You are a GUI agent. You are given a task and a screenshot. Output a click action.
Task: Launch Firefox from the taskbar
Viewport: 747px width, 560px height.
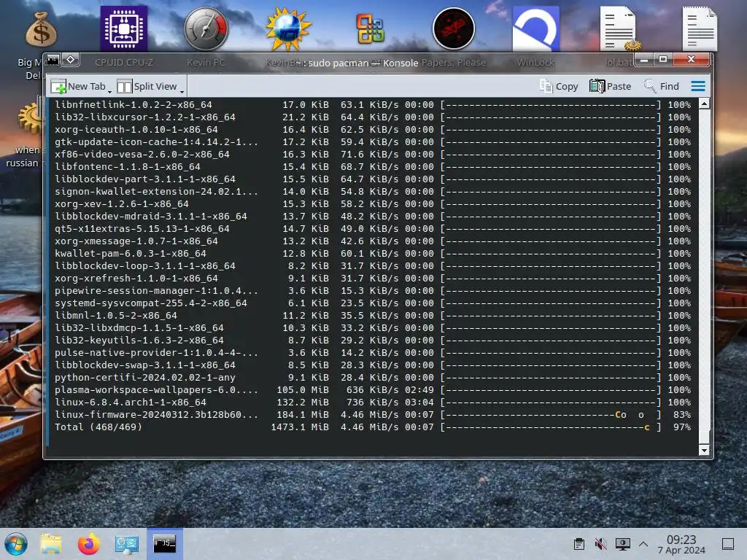pyautogui.click(x=88, y=544)
